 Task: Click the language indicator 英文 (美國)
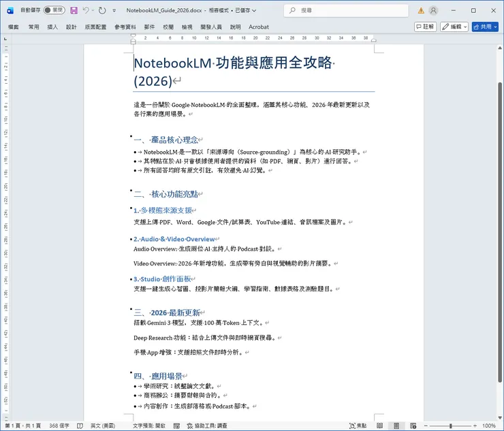(x=103, y=426)
